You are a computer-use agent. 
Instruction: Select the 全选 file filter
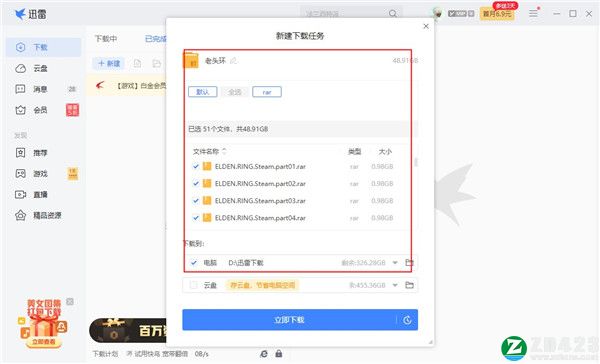click(235, 92)
